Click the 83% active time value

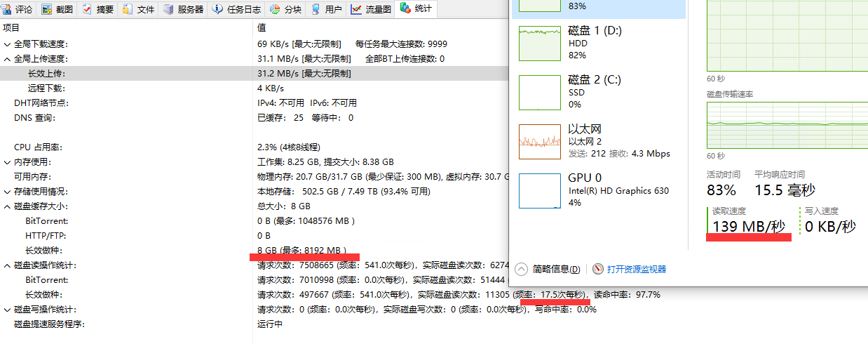pos(721,190)
